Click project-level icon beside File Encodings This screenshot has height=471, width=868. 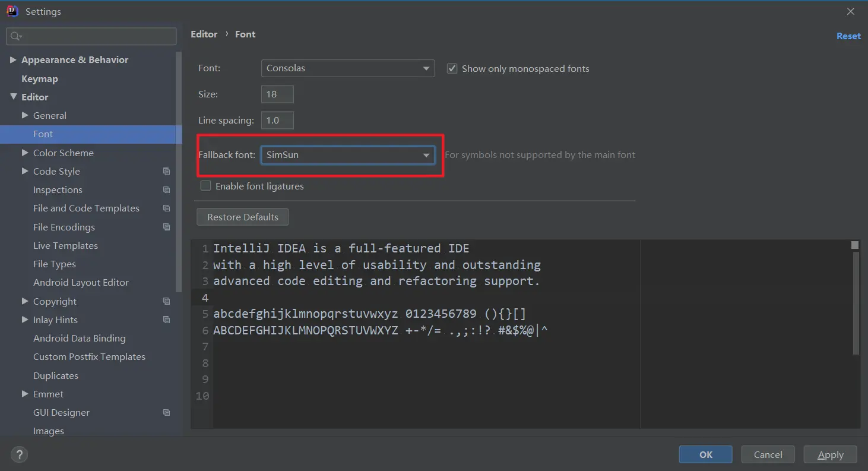(166, 227)
